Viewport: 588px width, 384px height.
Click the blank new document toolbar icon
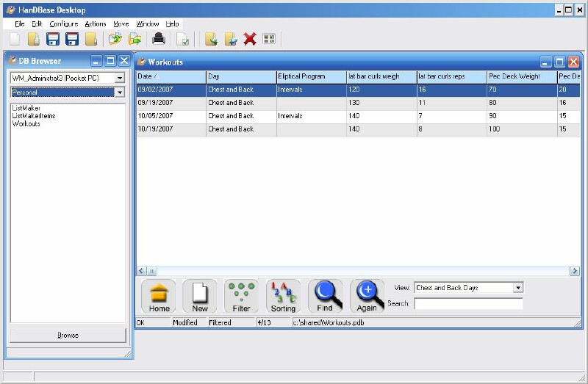click(x=15, y=40)
